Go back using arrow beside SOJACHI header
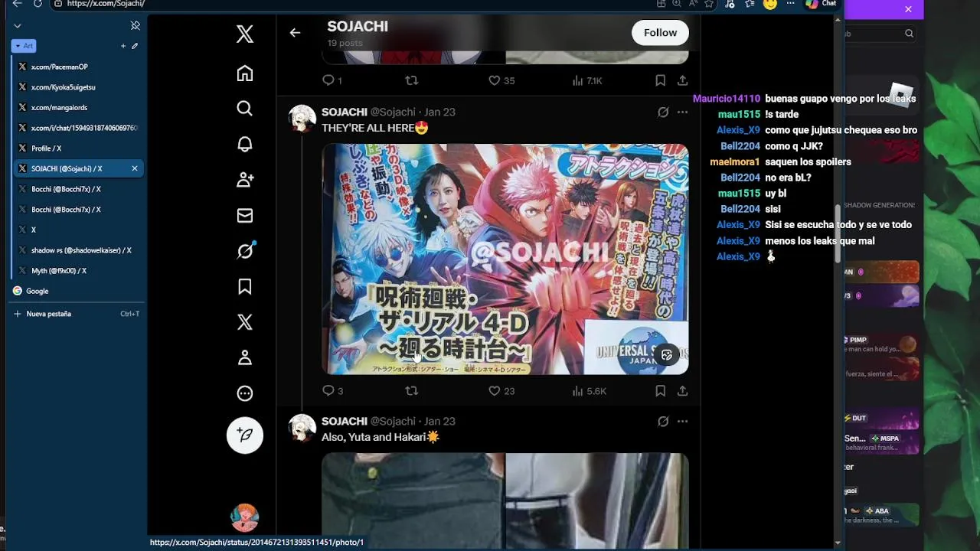 point(295,32)
